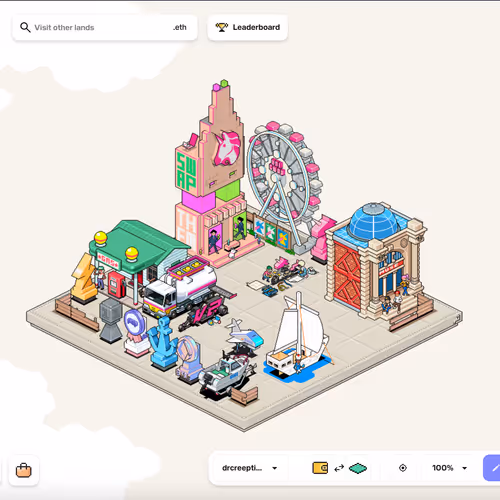Screen dimensions: 500x500
Task: Open the shopping bag inventory
Action: pyautogui.click(x=24, y=470)
